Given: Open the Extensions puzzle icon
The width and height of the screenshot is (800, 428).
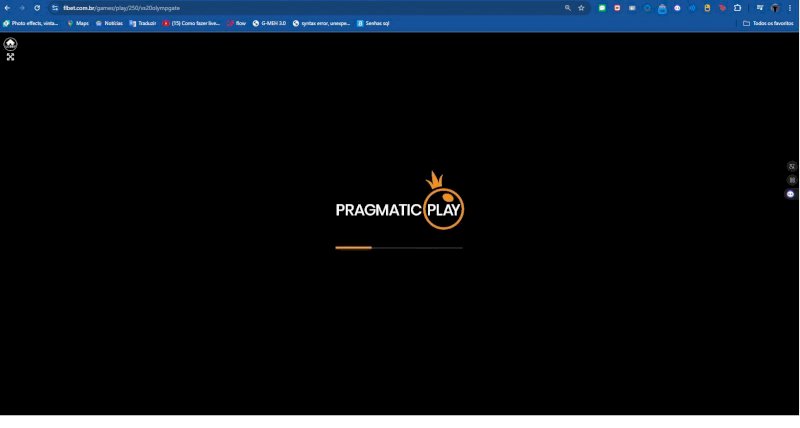Looking at the screenshot, I should coord(737,8).
